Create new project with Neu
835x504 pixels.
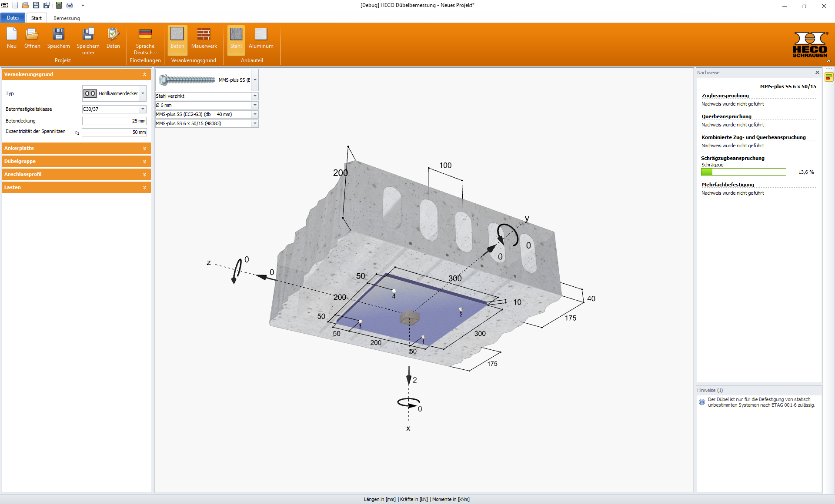click(12, 38)
